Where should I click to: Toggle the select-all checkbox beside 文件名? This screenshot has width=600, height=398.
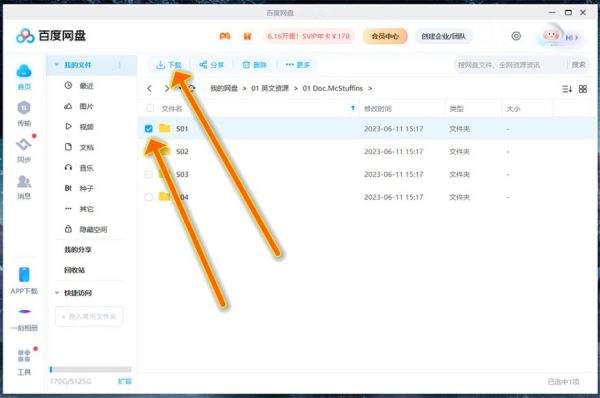pyautogui.click(x=150, y=108)
